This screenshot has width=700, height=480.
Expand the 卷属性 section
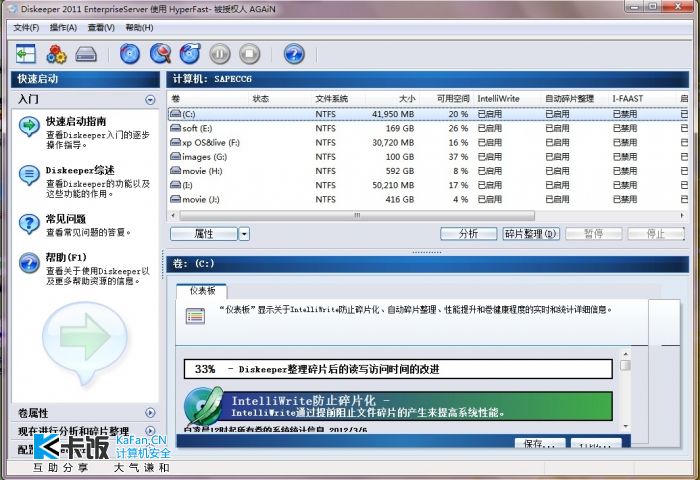(150, 413)
